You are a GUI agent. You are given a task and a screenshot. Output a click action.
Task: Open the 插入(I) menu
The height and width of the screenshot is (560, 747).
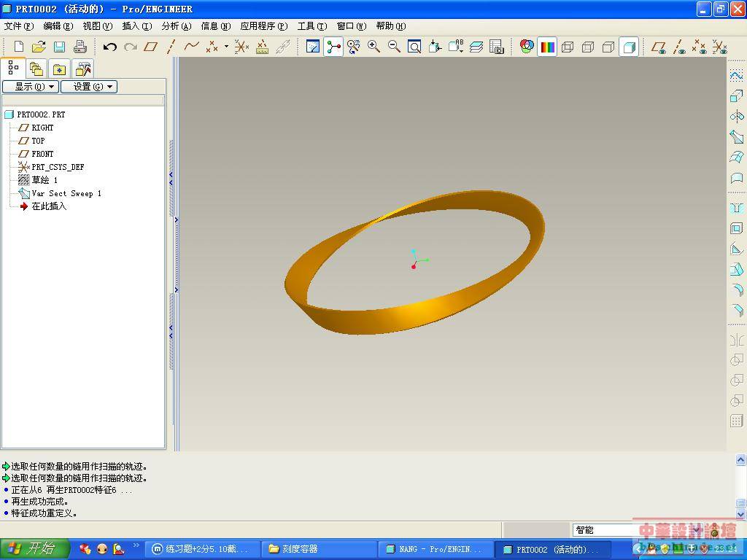[137, 26]
